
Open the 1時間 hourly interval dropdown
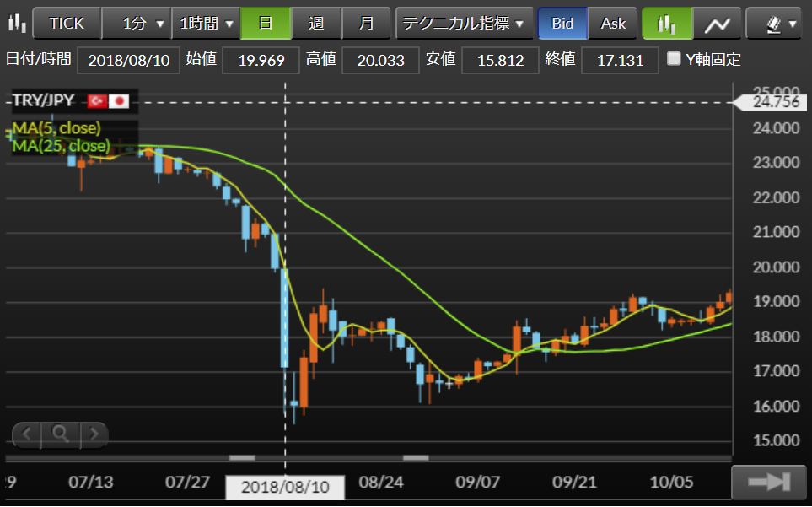point(206,24)
